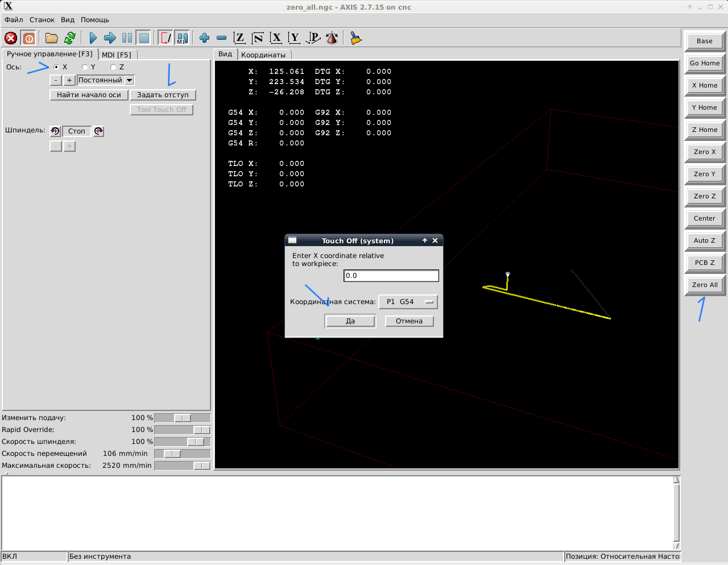Viewport: 728px width, 565px height.
Task: Switch to the Z top view icon
Action: 239,38
